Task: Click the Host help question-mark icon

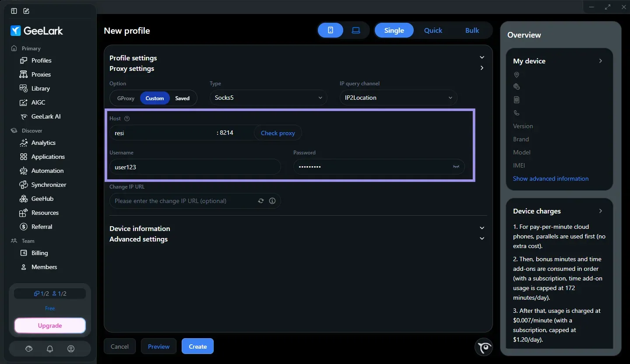Action: coord(127,119)
